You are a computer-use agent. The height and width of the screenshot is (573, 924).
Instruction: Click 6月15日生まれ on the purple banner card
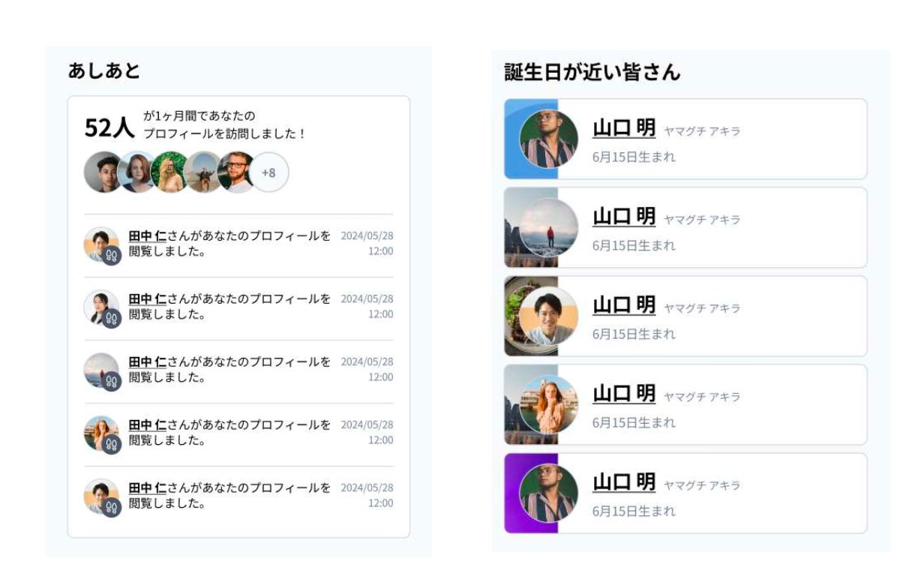[634, 511]
